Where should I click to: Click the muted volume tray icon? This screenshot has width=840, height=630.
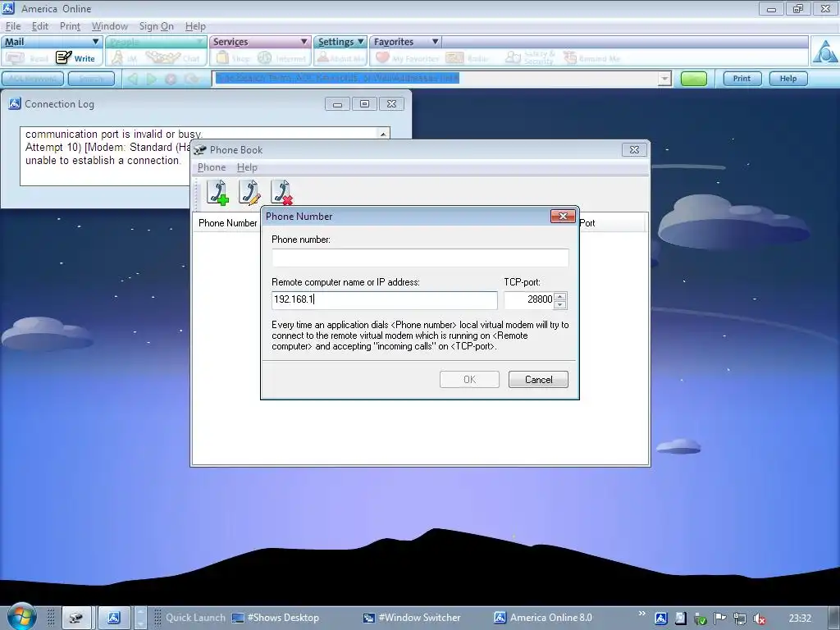pos(759,619)
